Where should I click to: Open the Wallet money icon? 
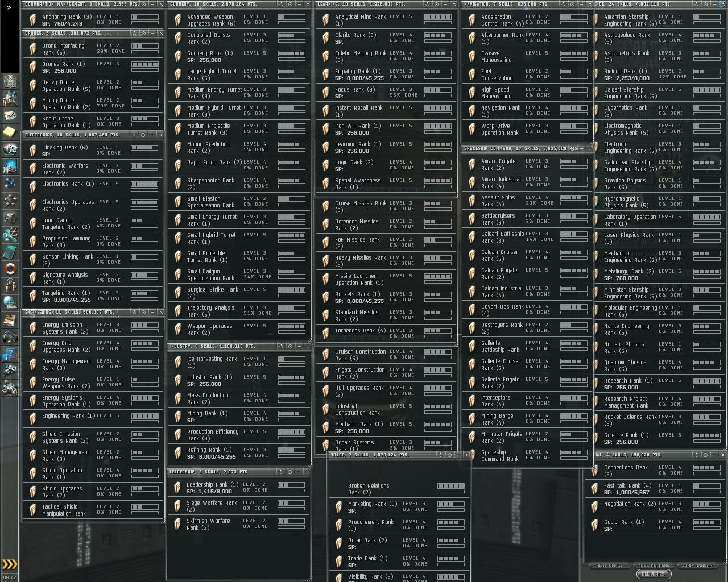tap(10, 235)
